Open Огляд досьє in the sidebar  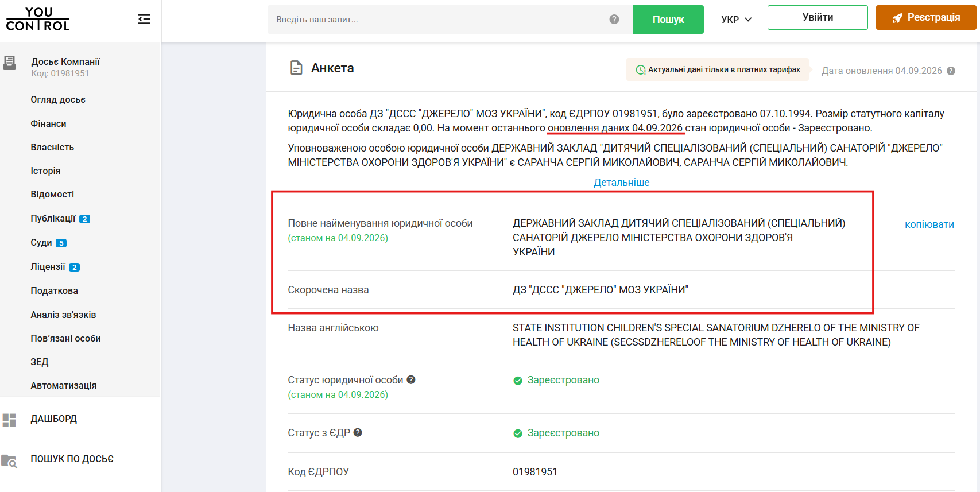58,100
